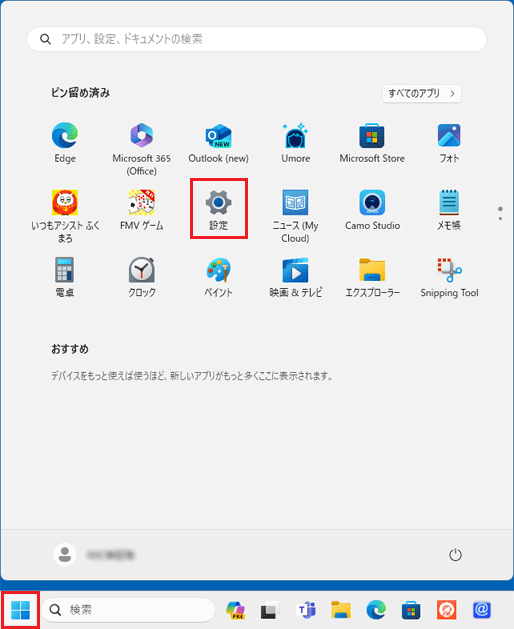Viewport: 514px width, 629px height.
Task: Launch Snipping Tool
Action: (449, 277)
